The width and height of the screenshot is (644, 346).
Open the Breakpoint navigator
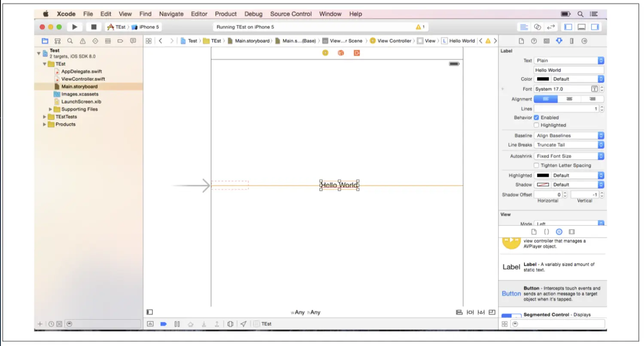[x=120, y=41]
